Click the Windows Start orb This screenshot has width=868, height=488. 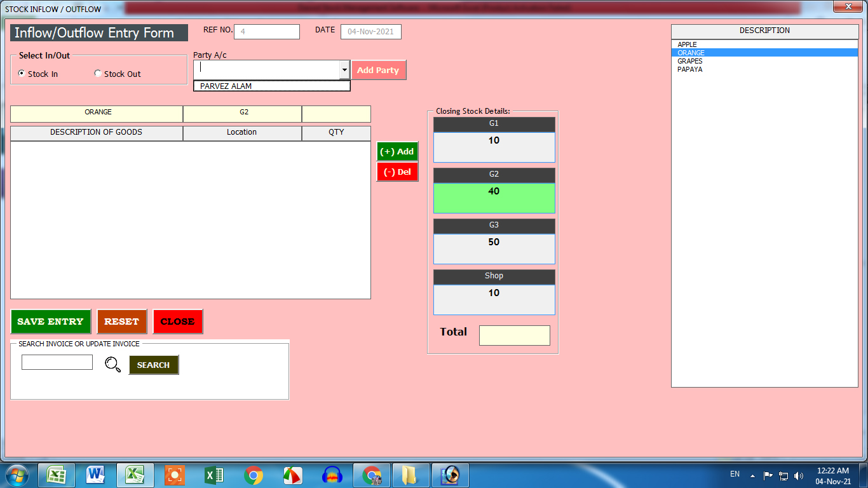pos(17,475)
